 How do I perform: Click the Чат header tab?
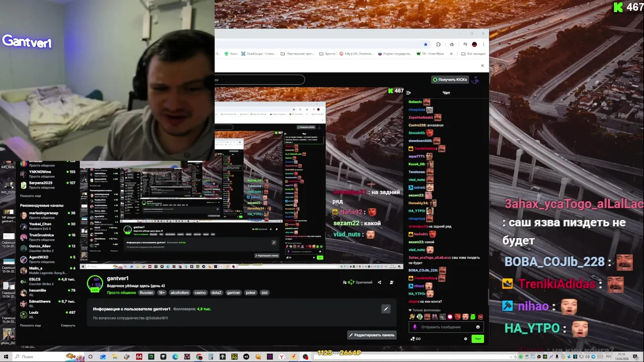pyautogui.click(x=446, y=93)
